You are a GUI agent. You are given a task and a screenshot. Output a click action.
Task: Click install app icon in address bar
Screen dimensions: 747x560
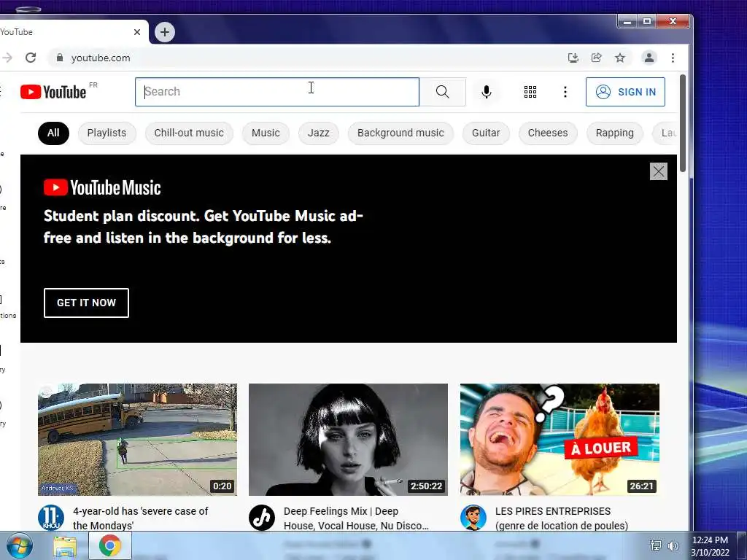click(573, 58)
